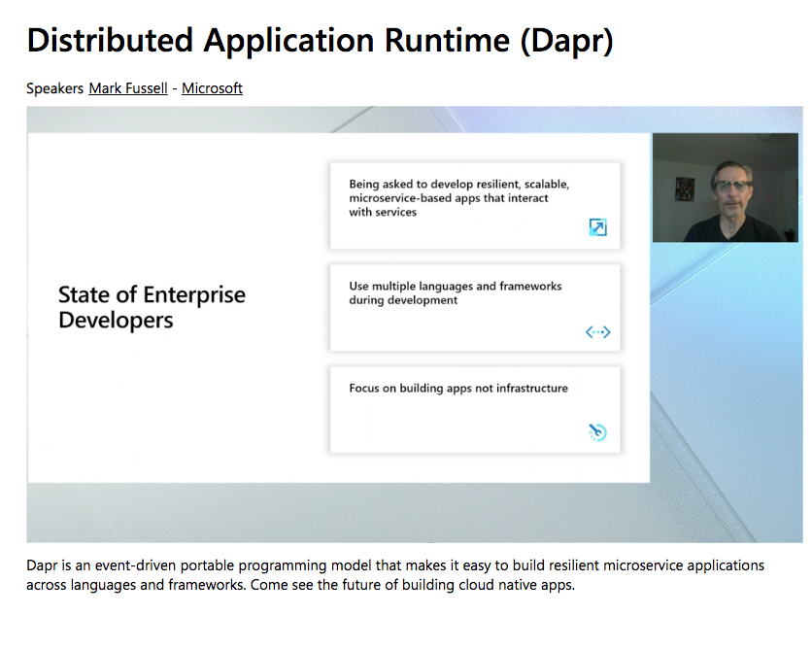The width and height of the screenshot is (812, 650).
Task: Click the scalable apps external-link icon
Action: tap(598, 226)
